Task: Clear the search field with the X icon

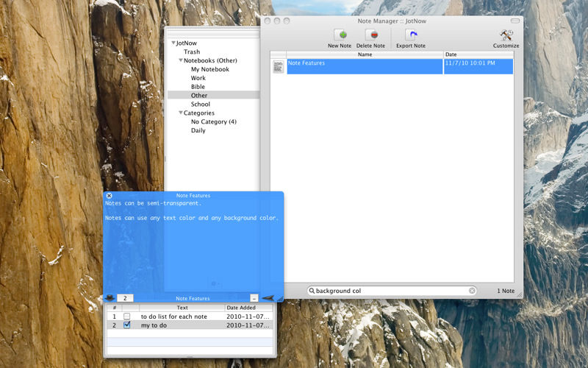Action: click(473, 291)
